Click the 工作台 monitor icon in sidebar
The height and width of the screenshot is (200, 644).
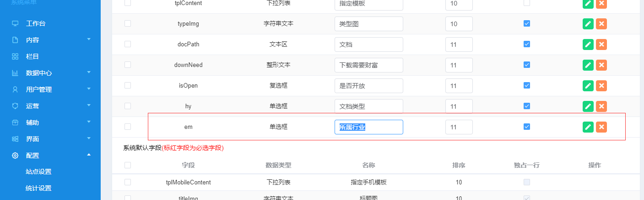tap(15, 23)
